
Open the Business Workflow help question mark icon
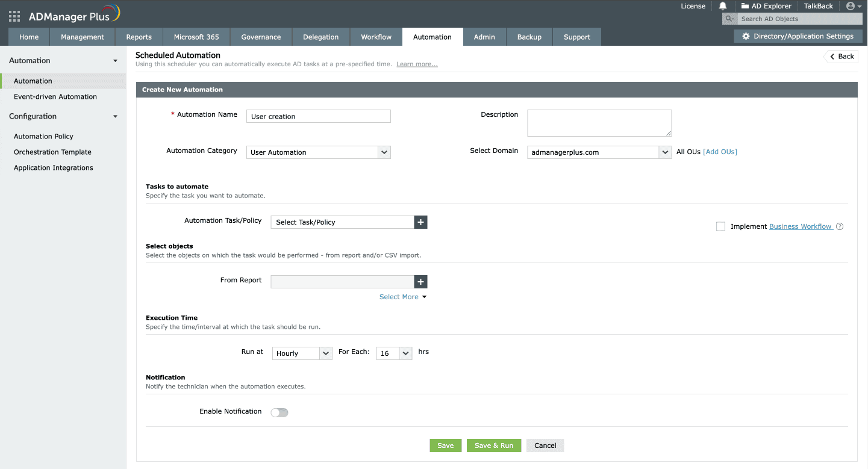pyautogui.click(x=840, y=226)
